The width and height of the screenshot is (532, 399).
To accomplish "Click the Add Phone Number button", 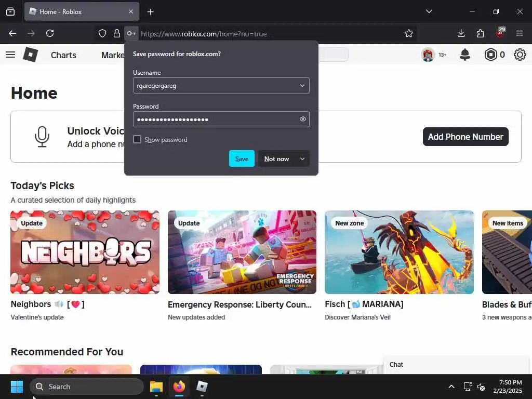I will [465, 137].
